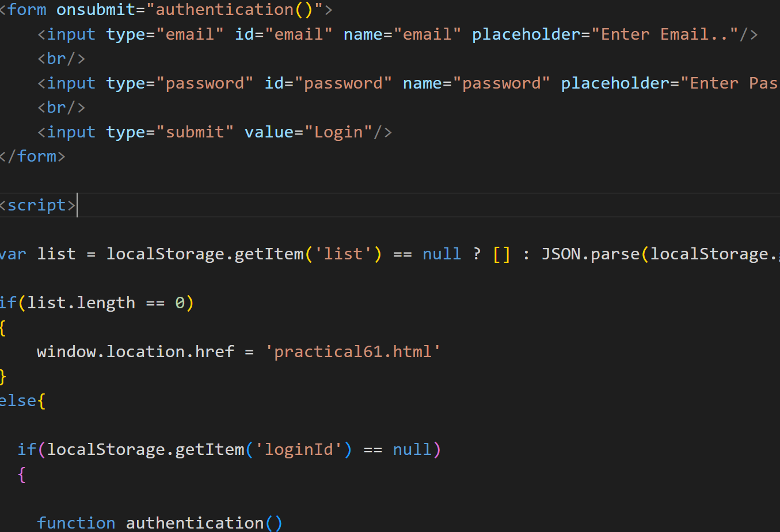
Task: Click the window object in window.location.href
Action: (x=66, y=352)
